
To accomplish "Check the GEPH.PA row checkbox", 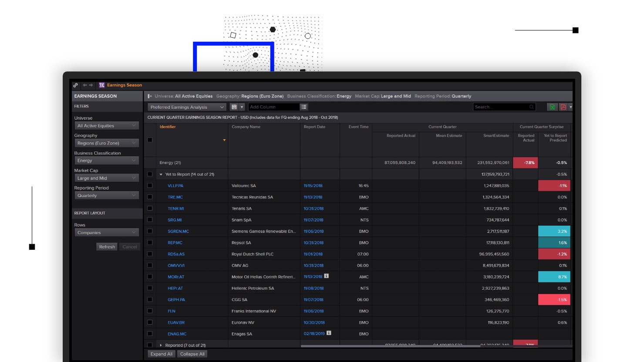I will coord(150,299).
